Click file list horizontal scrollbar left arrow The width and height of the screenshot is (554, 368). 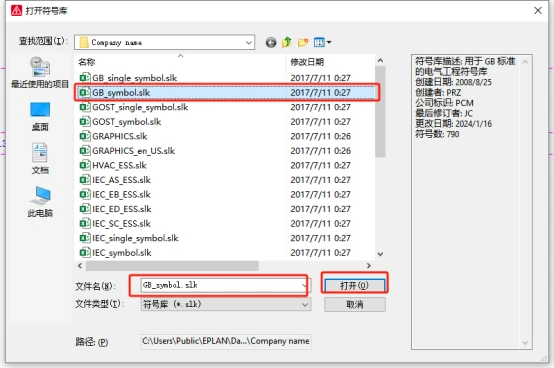coord(80,266)
